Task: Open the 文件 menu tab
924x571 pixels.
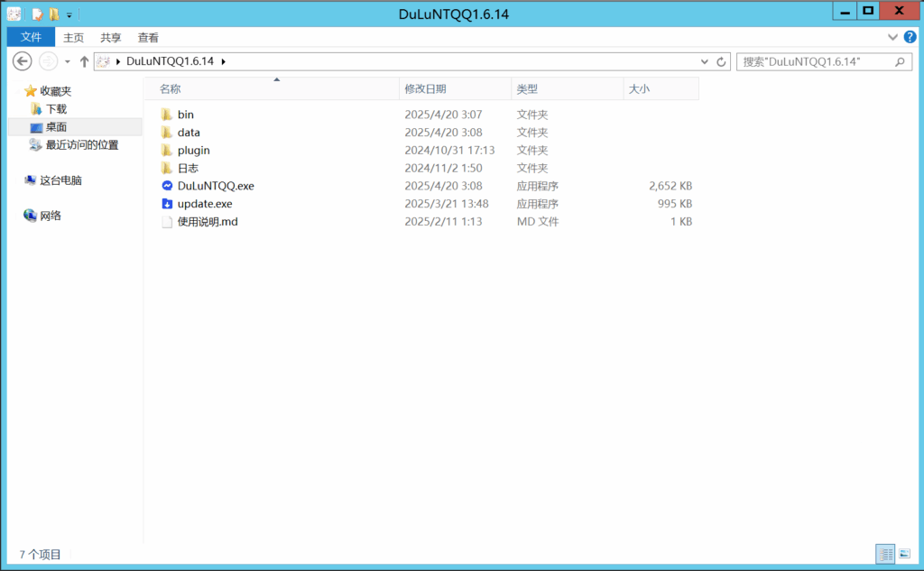Action: point(32,37)
